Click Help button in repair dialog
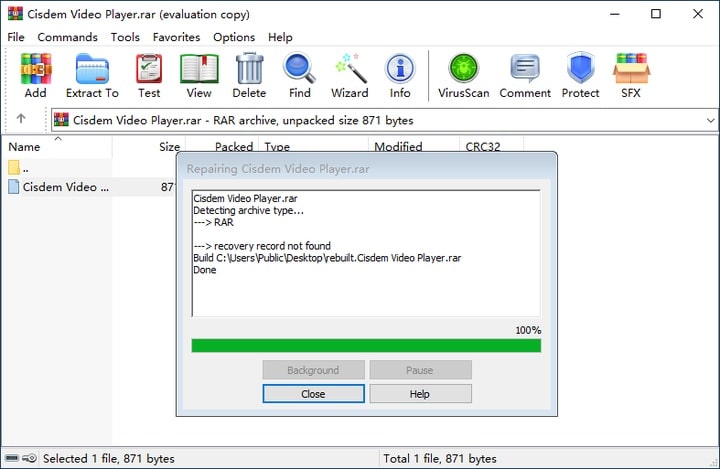720x469 pixels. 420,394
